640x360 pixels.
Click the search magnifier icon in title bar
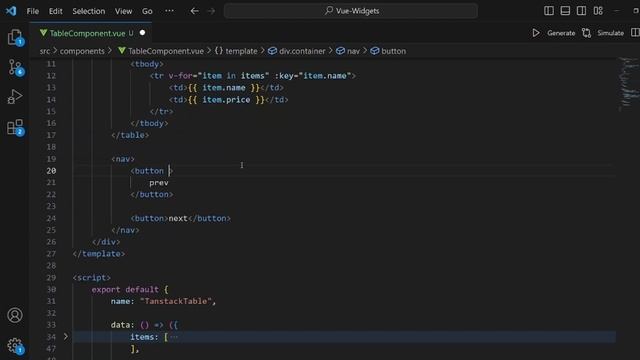[x=329, y=11]
